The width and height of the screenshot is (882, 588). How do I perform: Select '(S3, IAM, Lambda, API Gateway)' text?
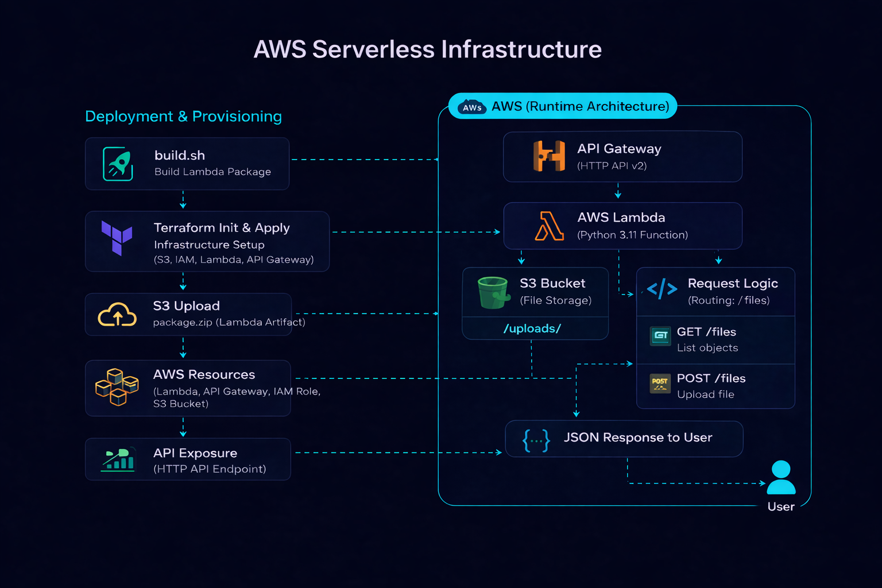(x=234, y=260)
